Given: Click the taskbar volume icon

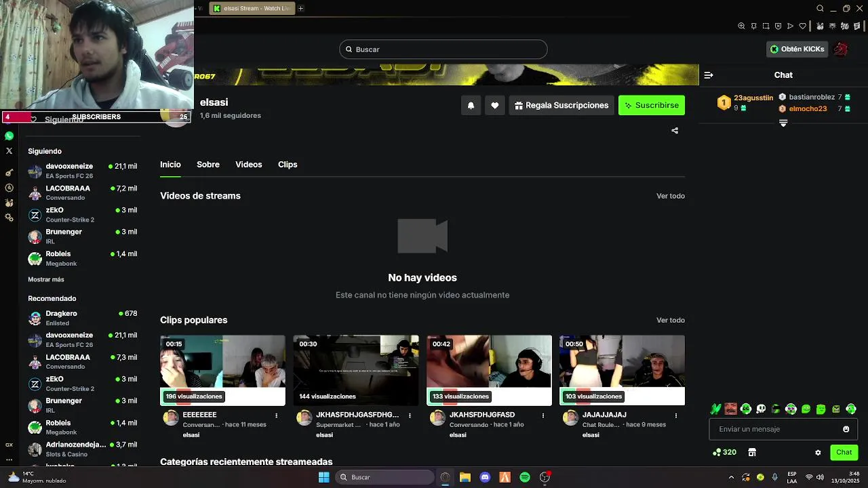Looking at the screenshot, I should tap(820, 477).
